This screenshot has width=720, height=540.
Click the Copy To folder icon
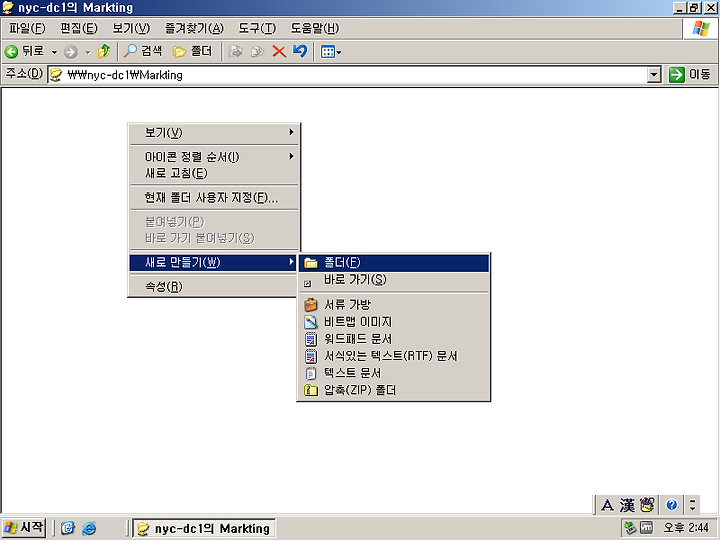[x=258, y=51]
